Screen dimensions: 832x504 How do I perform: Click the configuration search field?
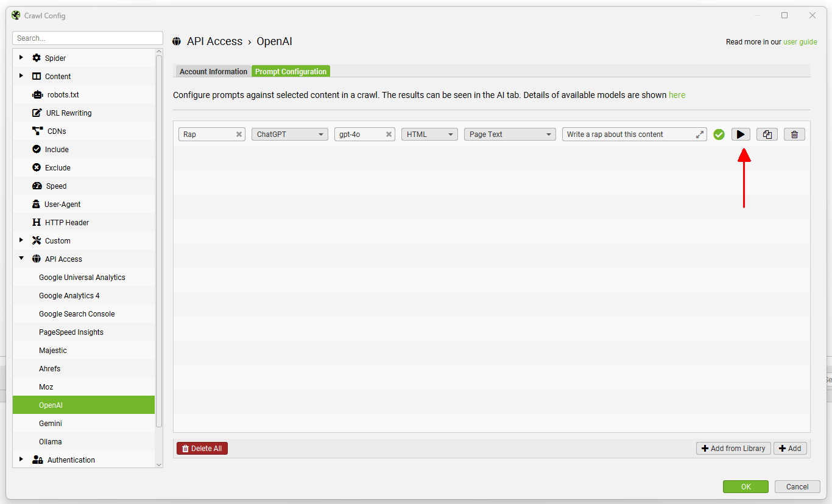(x=87, y=38)
